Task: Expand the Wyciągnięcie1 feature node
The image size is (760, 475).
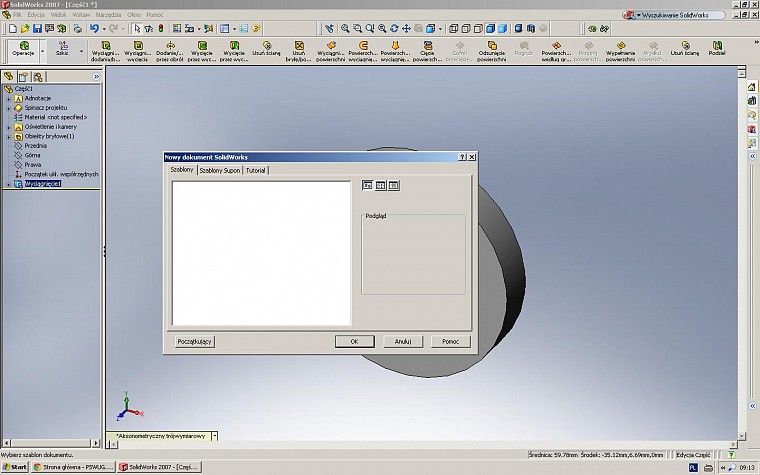Action: [8, 184]
